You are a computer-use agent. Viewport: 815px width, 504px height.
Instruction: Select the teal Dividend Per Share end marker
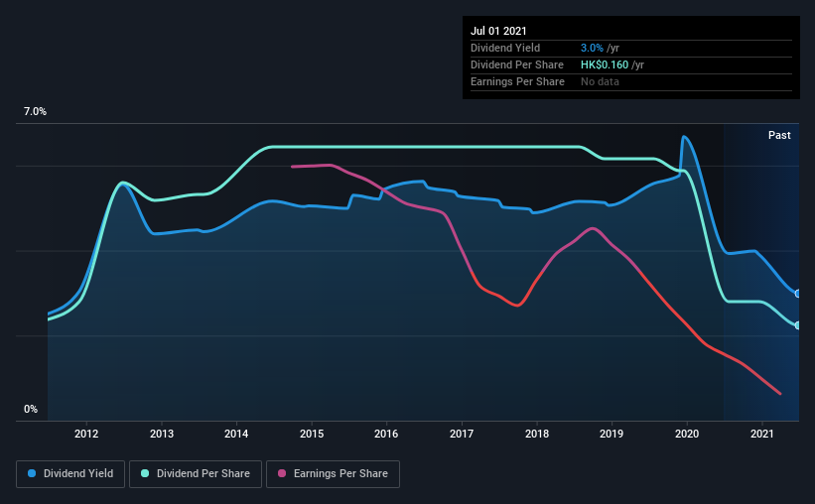798,325
